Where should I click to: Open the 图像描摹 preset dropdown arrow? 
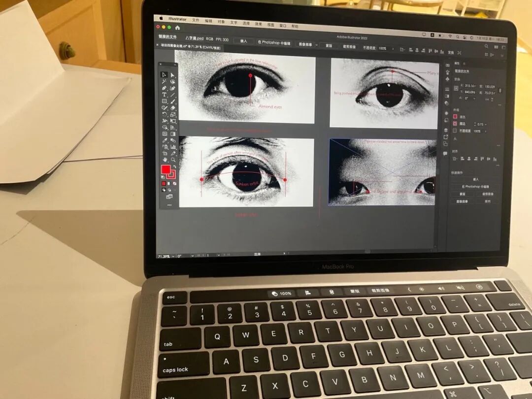tap(317, 45)
